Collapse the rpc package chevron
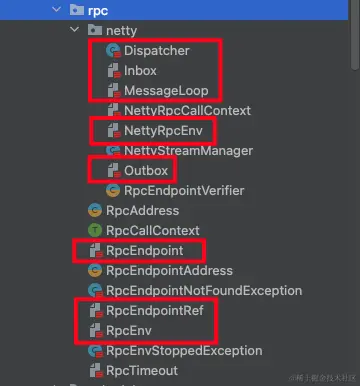This screenshot has height=386, width=360. (57, 10)
